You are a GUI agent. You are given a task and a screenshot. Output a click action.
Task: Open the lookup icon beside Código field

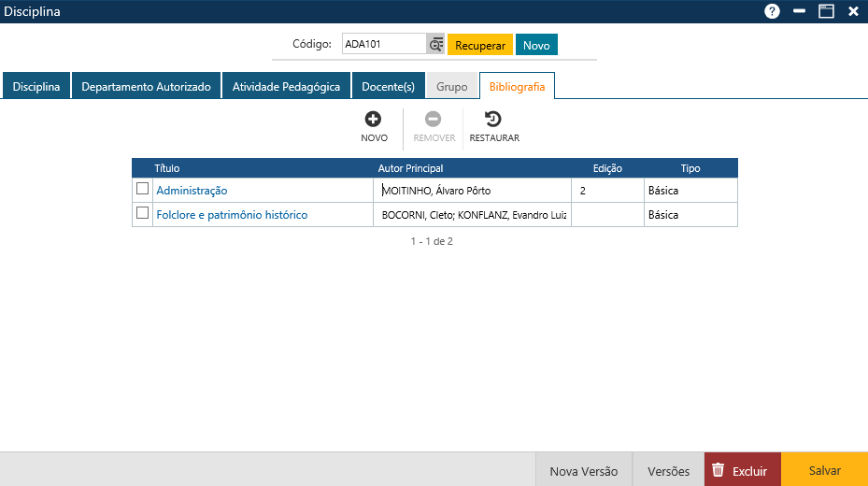coord(435,45)
